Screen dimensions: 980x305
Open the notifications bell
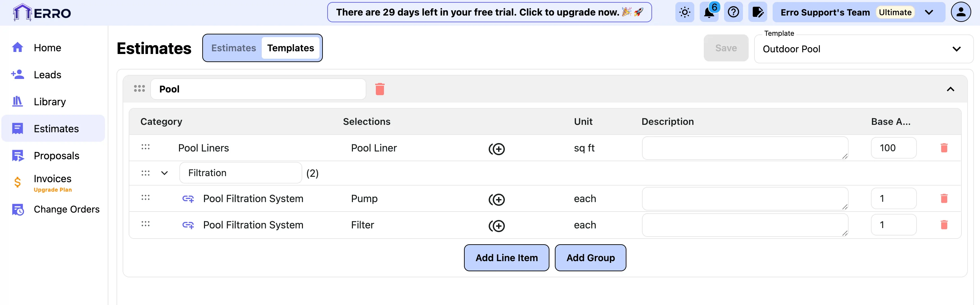(709, 12)
